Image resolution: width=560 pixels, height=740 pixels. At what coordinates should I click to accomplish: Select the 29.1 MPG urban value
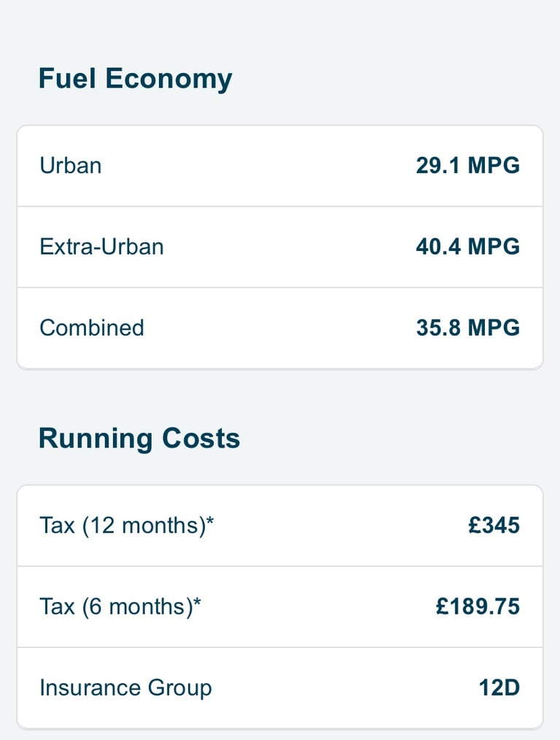467,166
